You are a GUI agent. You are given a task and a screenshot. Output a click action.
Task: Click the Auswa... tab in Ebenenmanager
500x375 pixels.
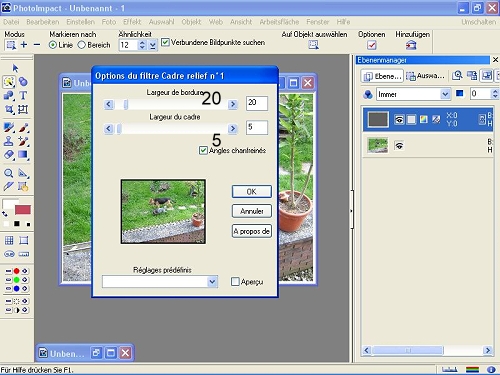click(425, 76)
